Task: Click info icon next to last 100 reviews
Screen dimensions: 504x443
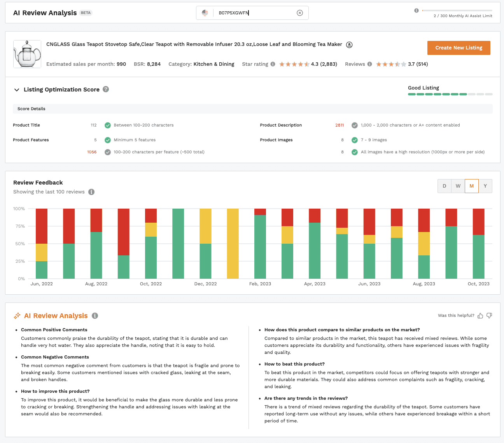Action: tap(91, 192)
